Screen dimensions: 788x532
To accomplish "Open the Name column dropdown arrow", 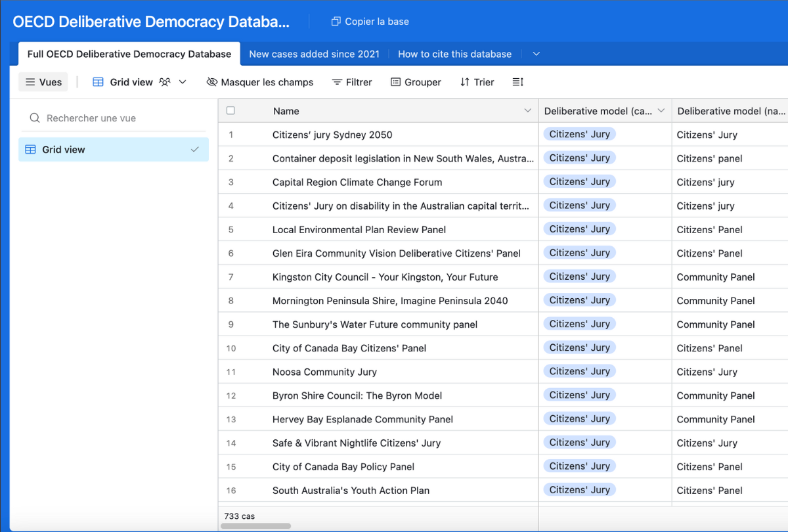I will coord(527,111).
